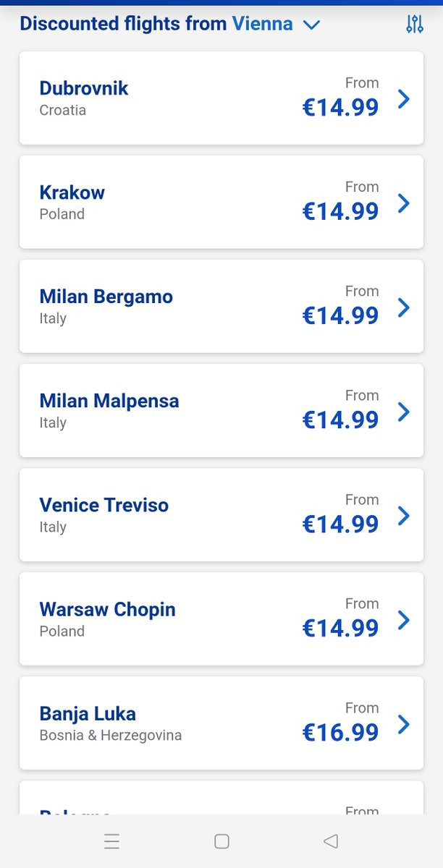The height and width of the screenshot is (868, 443).
Task: Tap the Venice Treviso chevron arrow
Action: tap(404, 516)
